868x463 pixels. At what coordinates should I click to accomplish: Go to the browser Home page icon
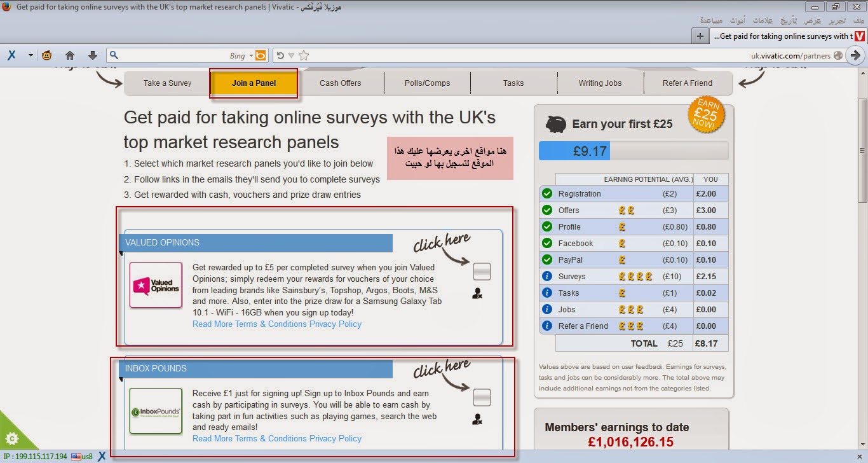tap(70, 55)
